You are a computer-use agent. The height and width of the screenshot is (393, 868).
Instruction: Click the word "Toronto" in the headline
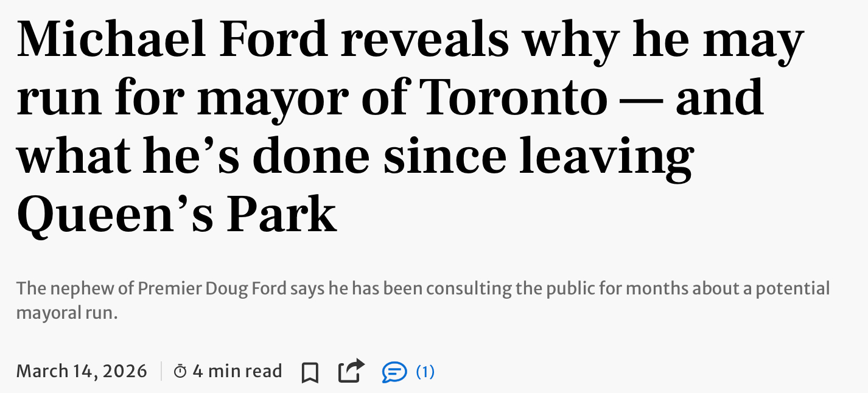514,97
